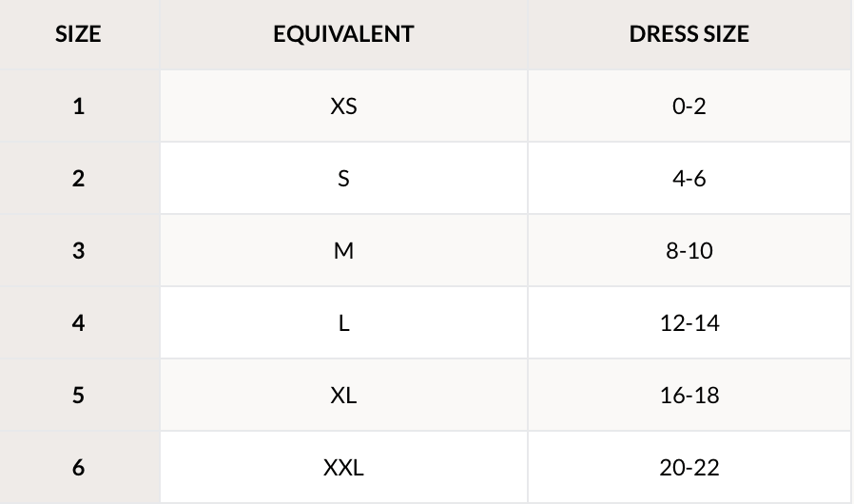
Task: Click dress size 8-10 cell
Action: (x=689, y=251)
